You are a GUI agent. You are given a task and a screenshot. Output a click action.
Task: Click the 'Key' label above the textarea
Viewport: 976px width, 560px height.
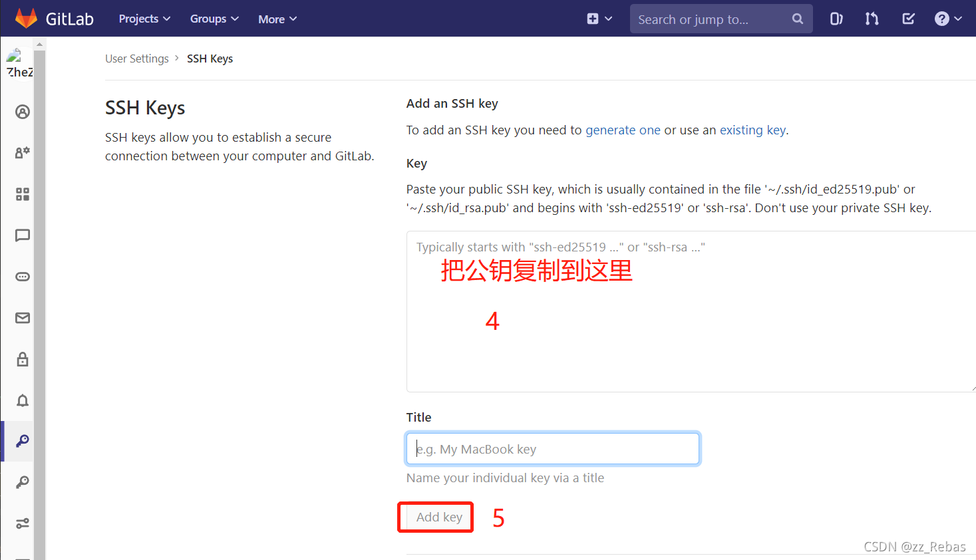[x=416, y=164]
